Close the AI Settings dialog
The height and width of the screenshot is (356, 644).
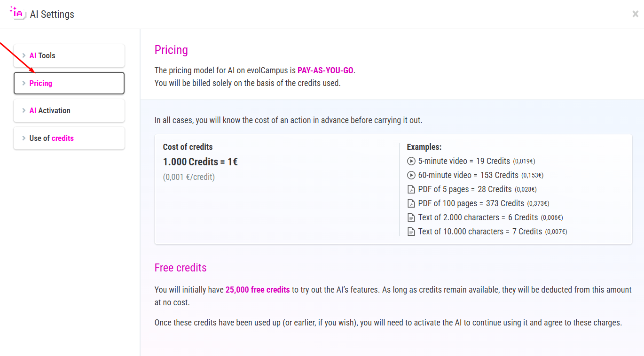click(635, 14)
